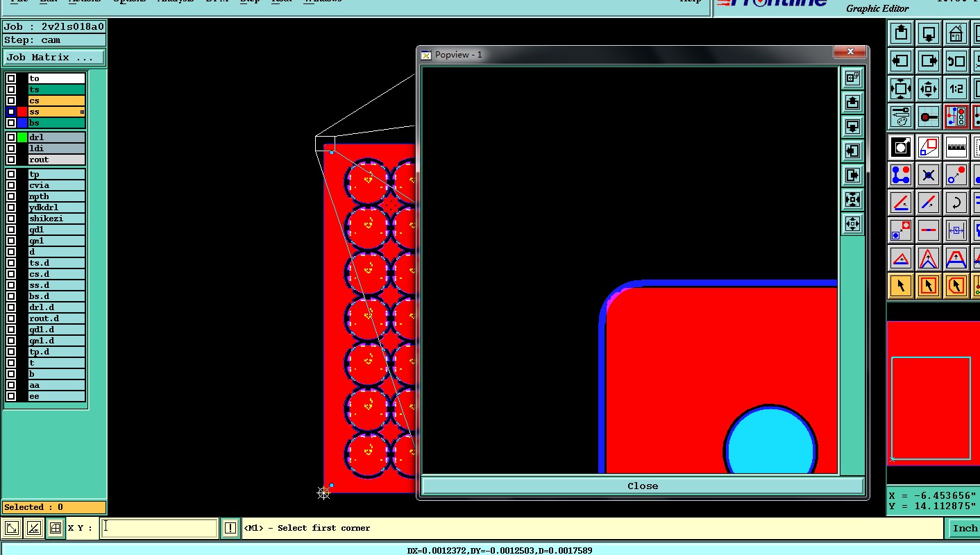980x555 pixels.
Task: Toggle display checkbox for layer ts
Action: (11, 89)
